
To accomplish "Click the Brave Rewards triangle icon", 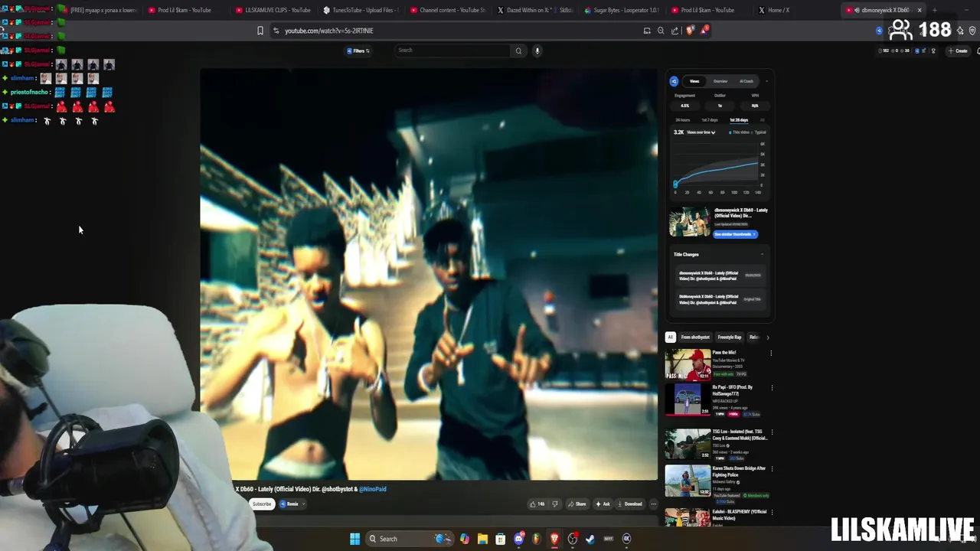I will click(x=704, y=31).
